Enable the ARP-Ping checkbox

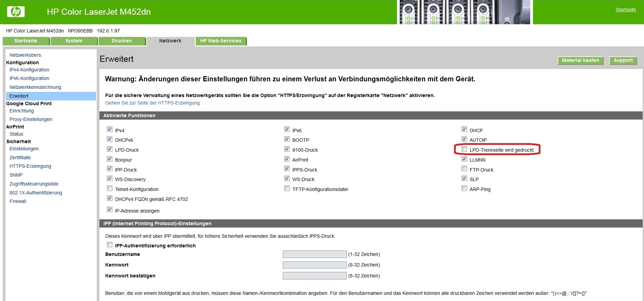464,188
